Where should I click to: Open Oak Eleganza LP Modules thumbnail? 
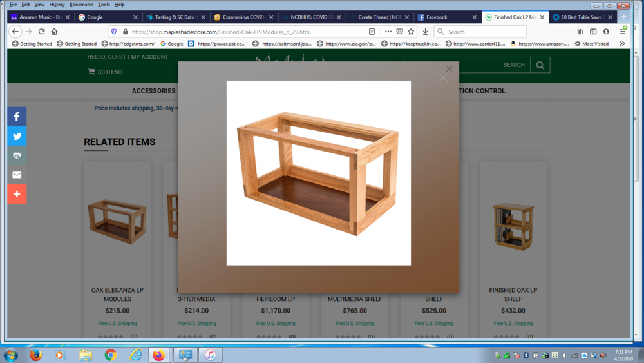tap(117, 221)
